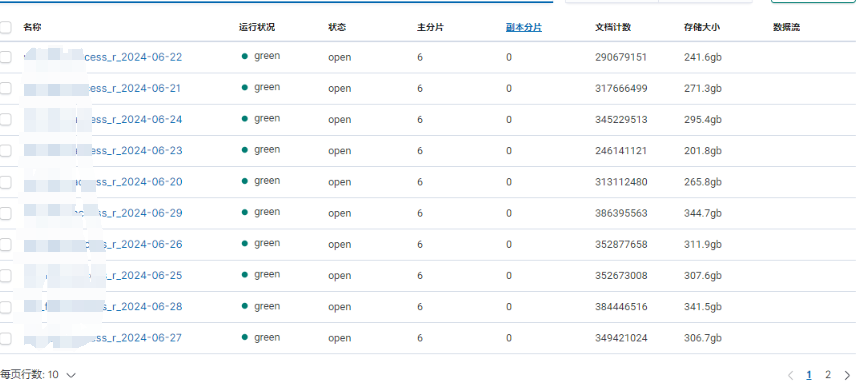Go to previous page arrow

click(790, 375)
